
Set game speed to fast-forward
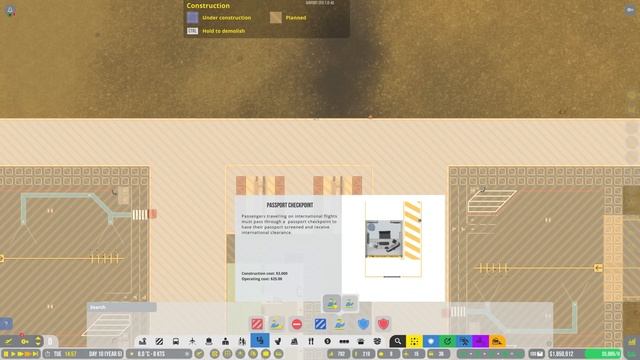[x=20, y=354]
